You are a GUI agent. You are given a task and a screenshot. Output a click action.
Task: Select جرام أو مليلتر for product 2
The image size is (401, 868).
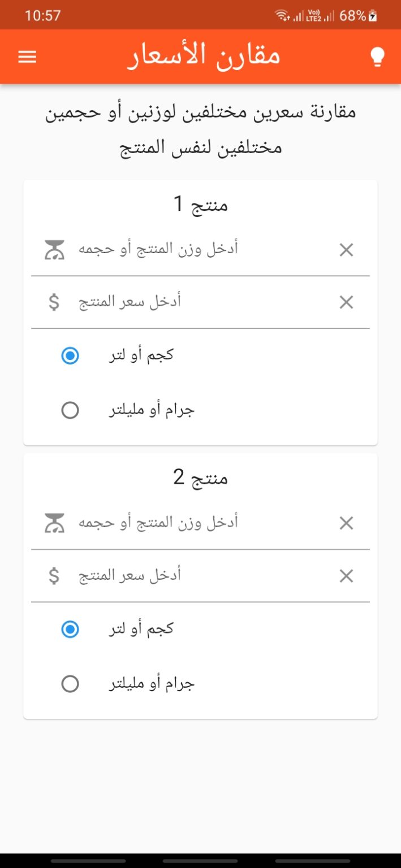[70, 684]
